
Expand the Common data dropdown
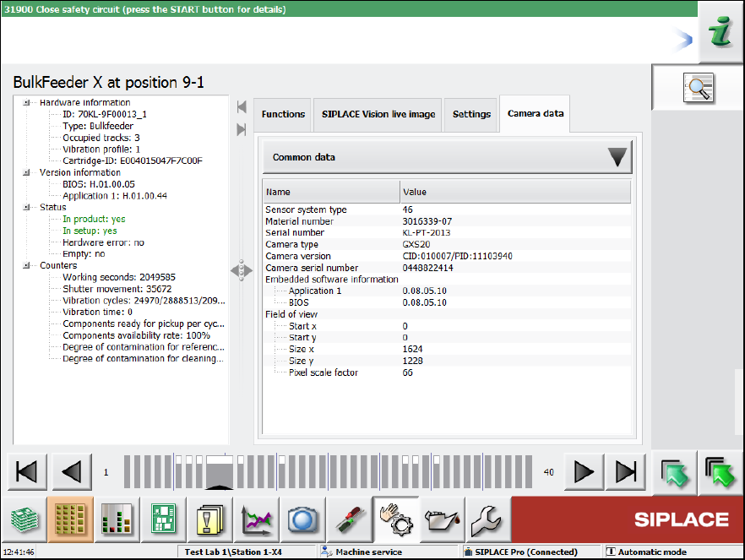617,157
